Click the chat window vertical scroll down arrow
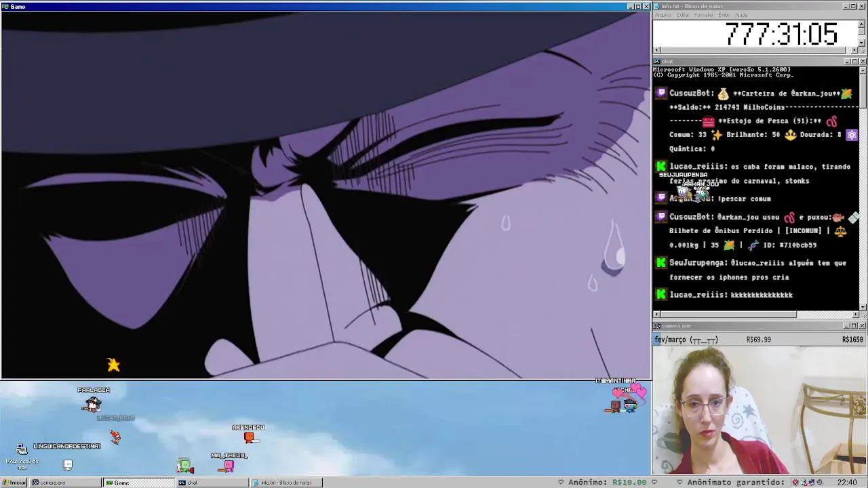The height and width of the screenshot is (488, 868). (863, 307)
